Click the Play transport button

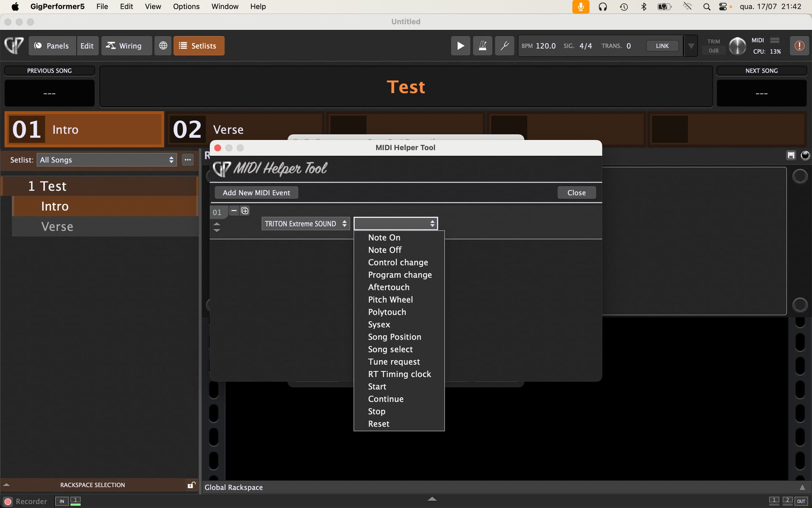[460, 46]
